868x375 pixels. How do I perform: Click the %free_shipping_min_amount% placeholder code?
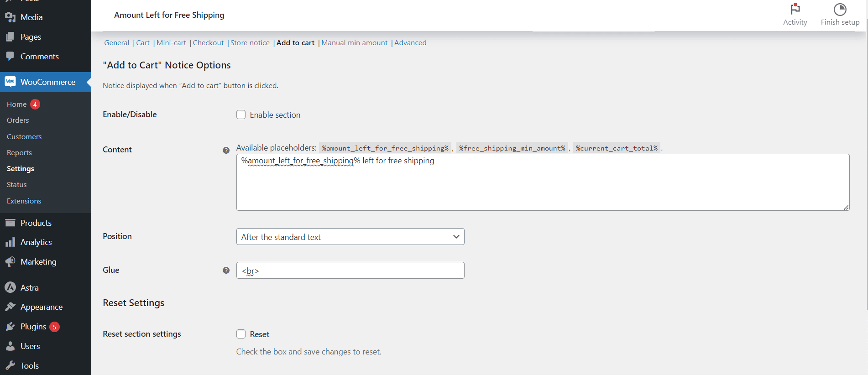click(512, 148)
